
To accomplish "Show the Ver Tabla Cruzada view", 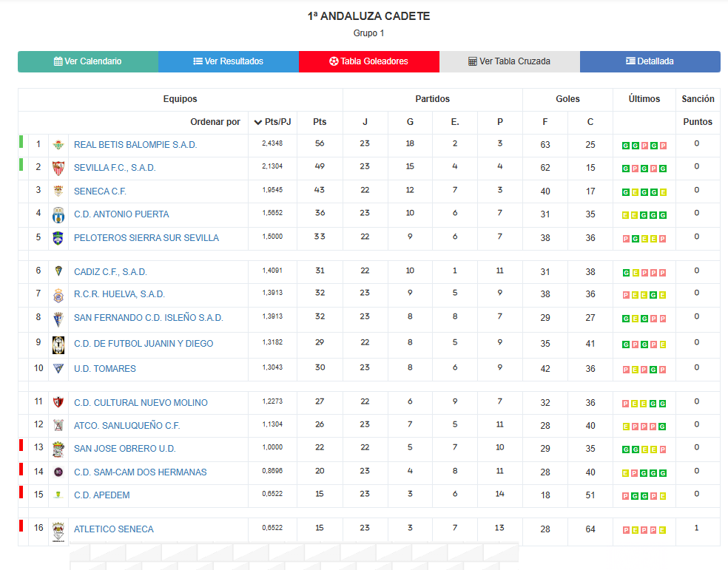I will [510, 61].
